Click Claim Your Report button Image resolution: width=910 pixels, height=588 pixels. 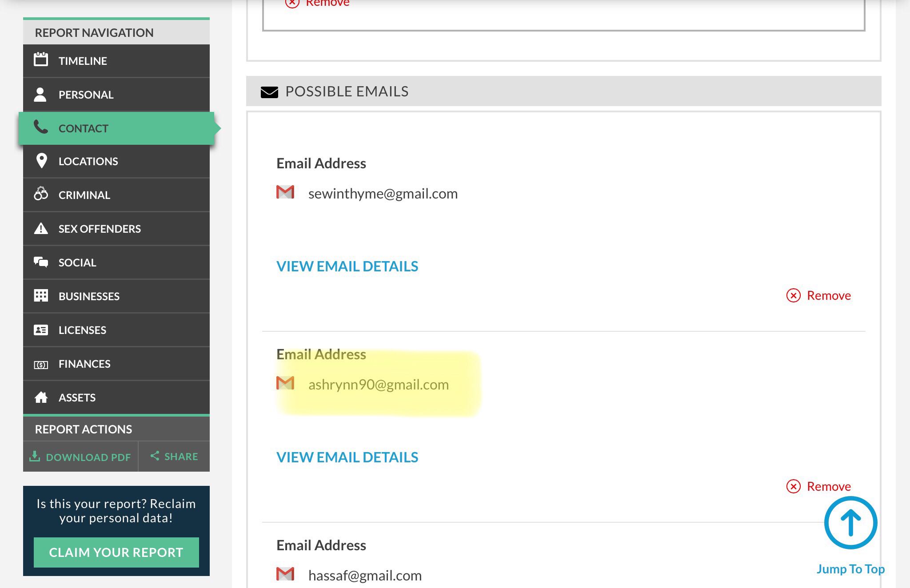coord(116,552)
